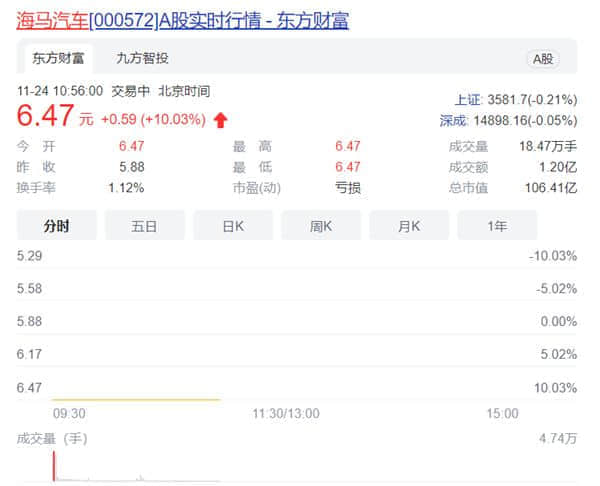Click the 交易中 trading status text
The height and width of the screenshot is (486, 600).
point(130,91)
